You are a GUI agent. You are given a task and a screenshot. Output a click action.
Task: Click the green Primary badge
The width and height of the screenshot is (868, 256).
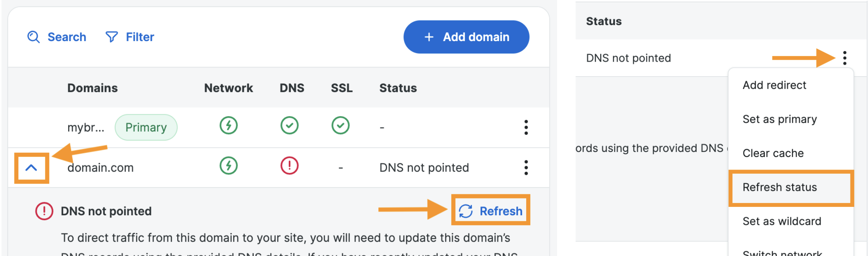[146, 127]
